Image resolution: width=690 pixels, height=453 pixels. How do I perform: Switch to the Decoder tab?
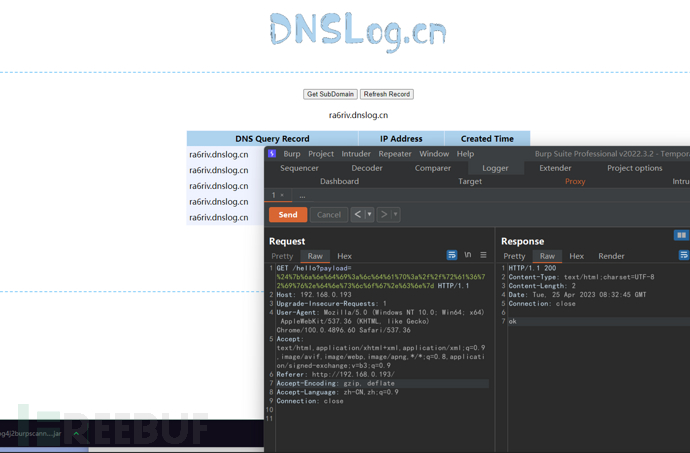[367, 168]
